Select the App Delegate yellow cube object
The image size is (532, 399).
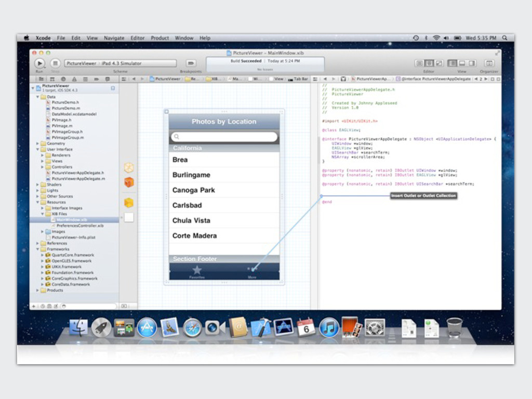[129, 203]
